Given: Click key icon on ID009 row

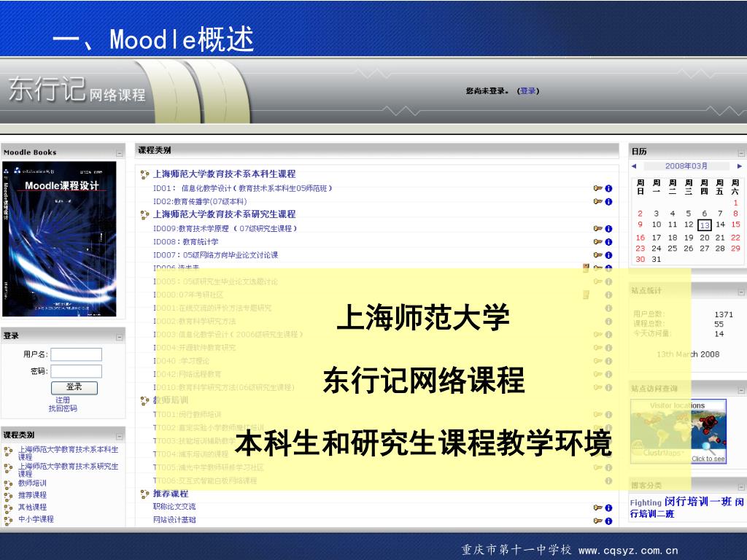Looking at the screenshot, I should point(598,229).
